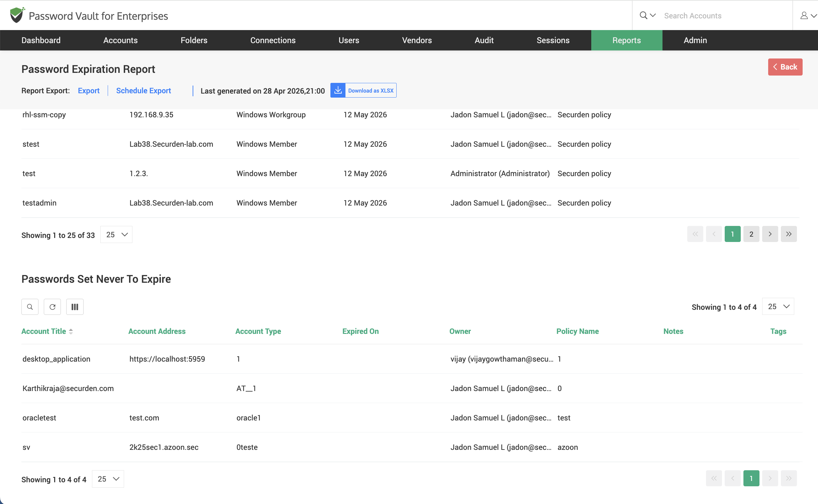
Task: Select the Karthikraja@securden.com account row
Action: tap(412, 388)
